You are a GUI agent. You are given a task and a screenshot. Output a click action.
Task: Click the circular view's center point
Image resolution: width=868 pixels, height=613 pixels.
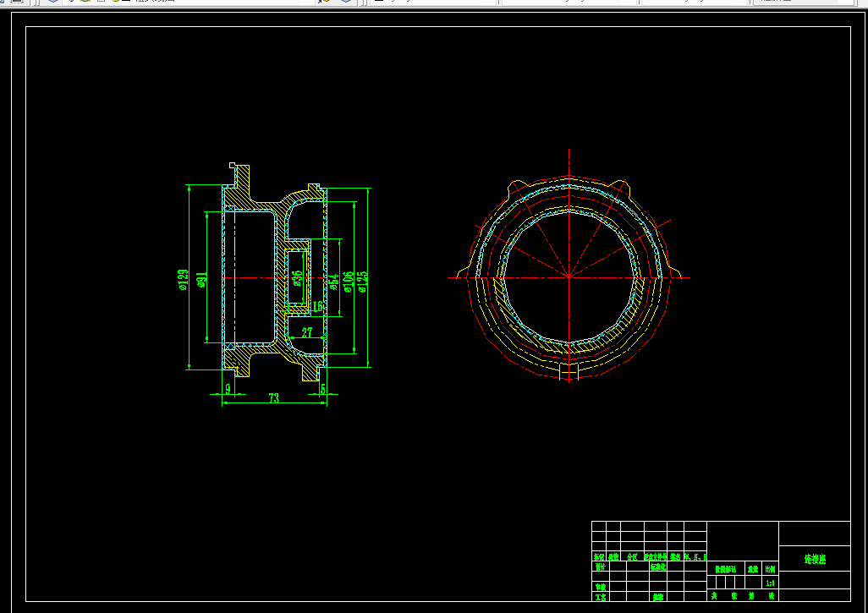point(569,277)
